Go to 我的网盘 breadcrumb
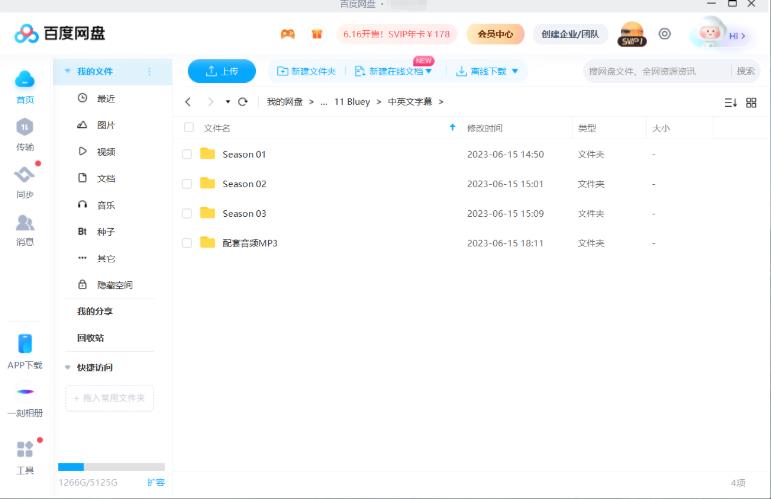 click(x=285, y=102)
